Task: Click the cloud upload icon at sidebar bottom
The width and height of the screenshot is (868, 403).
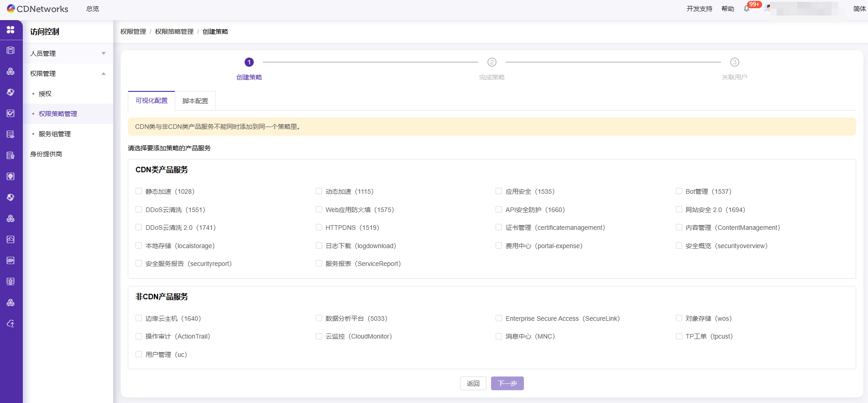Action: (x=10, y=323)
